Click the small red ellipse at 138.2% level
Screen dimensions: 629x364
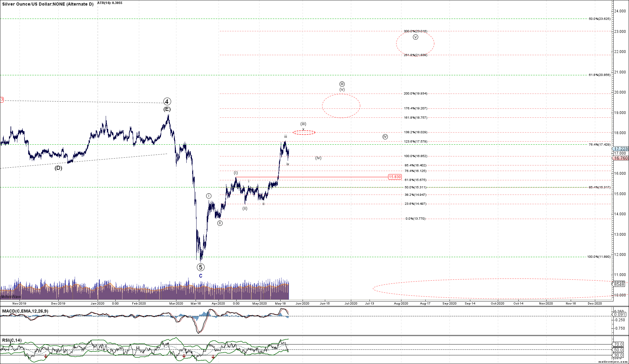point(304,133)
